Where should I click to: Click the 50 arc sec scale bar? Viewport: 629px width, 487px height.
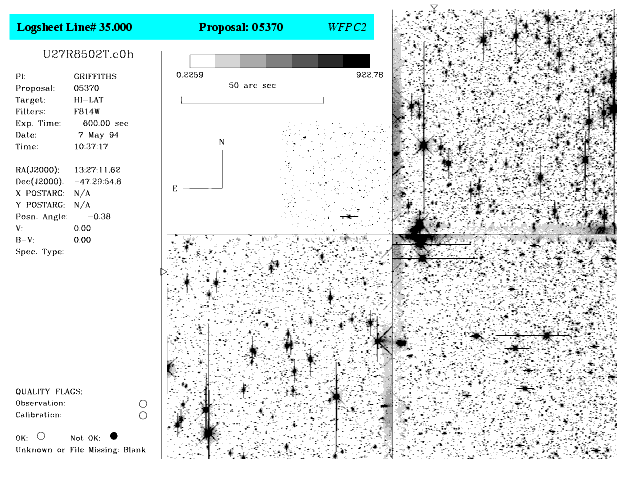(251, 100)
